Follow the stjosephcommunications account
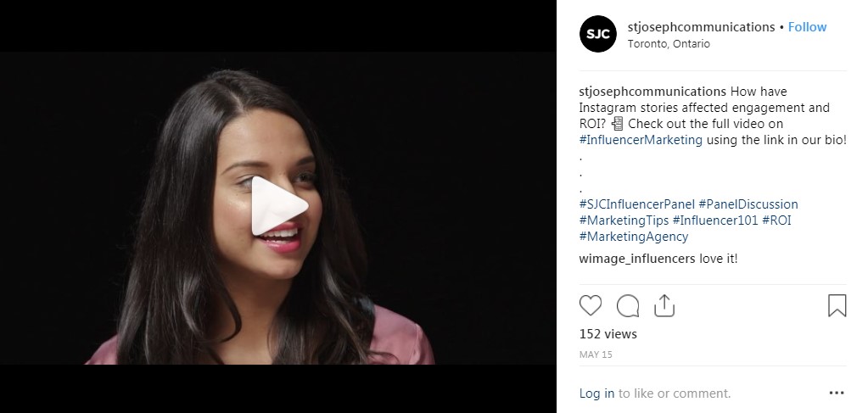Screen dimensions: 868x413 (x=807, y=27)
